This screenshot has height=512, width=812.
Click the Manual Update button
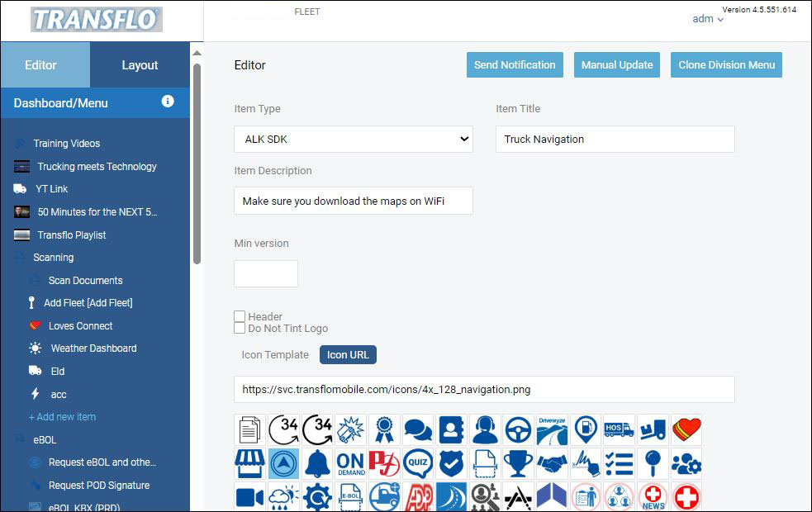pos(617,64)
